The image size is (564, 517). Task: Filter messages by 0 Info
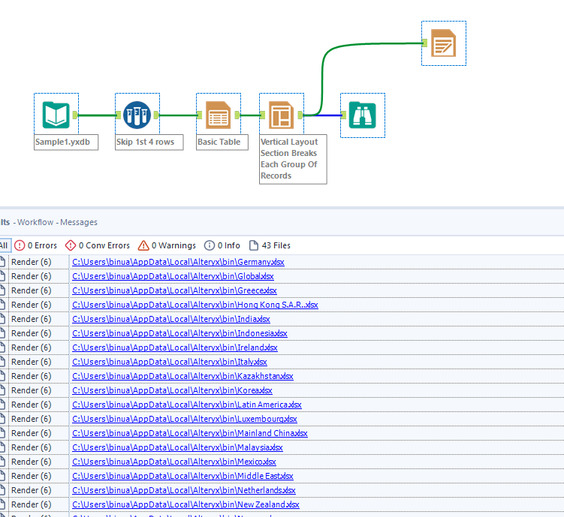(222, 245)
